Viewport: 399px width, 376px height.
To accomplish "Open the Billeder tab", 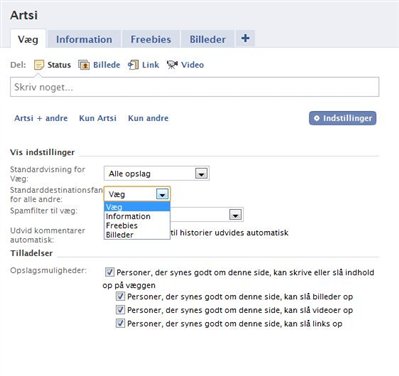I will (207, 39).
